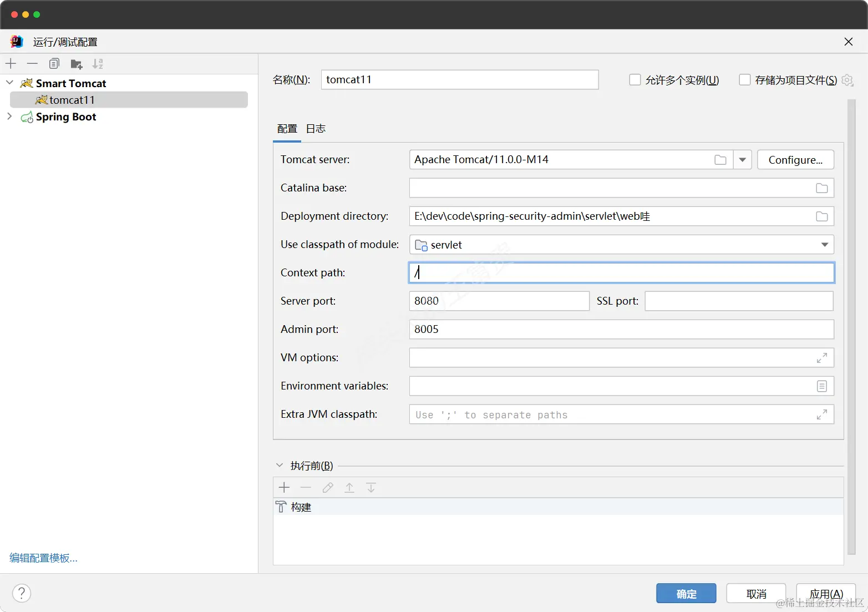Click the Admin port field 8005
The height and width of the screenshot is (612, 868).
point(622,330)
